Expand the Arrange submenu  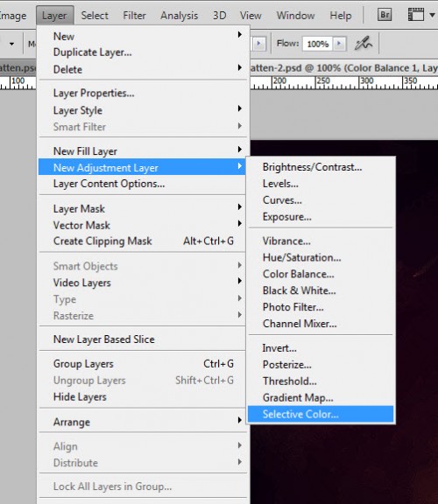142,422
